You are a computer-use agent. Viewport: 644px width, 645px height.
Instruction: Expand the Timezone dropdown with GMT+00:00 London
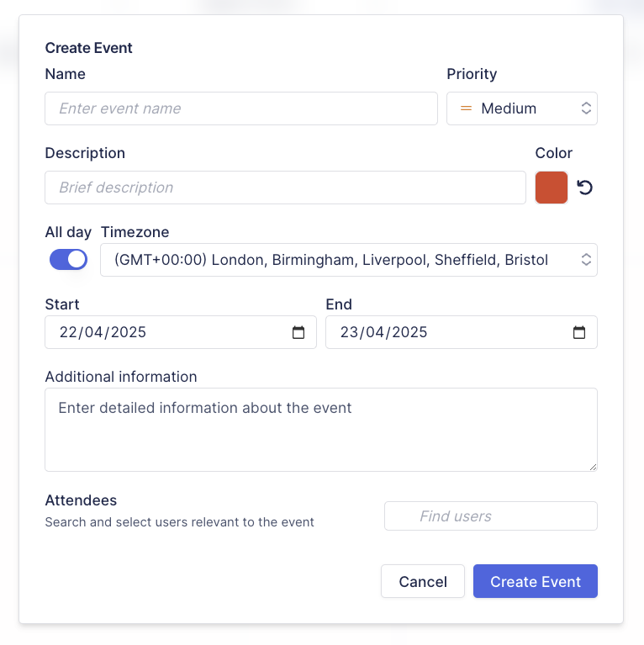pos(349,260)
